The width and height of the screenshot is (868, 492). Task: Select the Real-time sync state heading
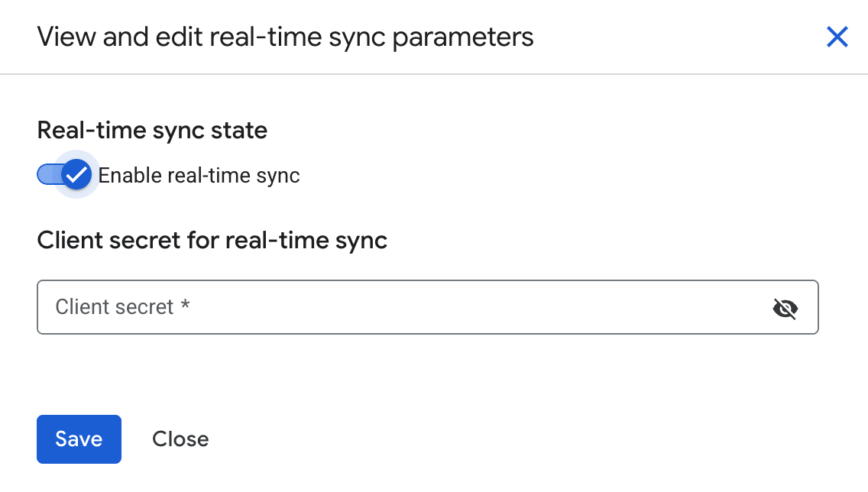(x=151, y=131)
